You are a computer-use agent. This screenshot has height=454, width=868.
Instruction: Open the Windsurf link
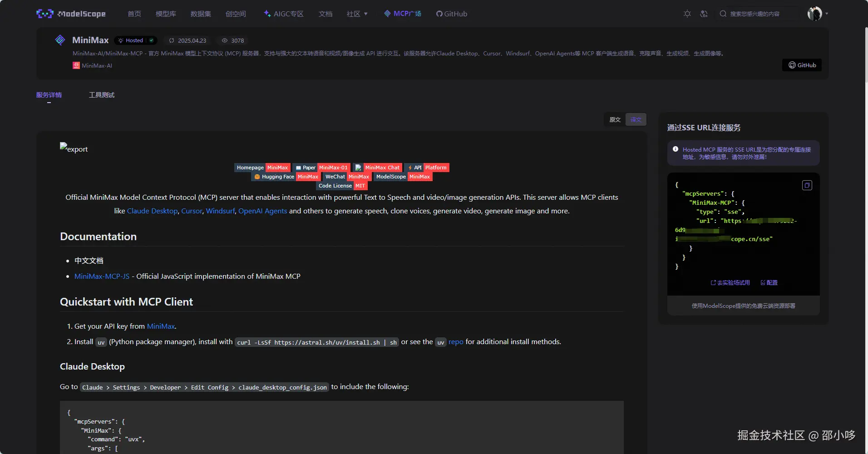220,211
